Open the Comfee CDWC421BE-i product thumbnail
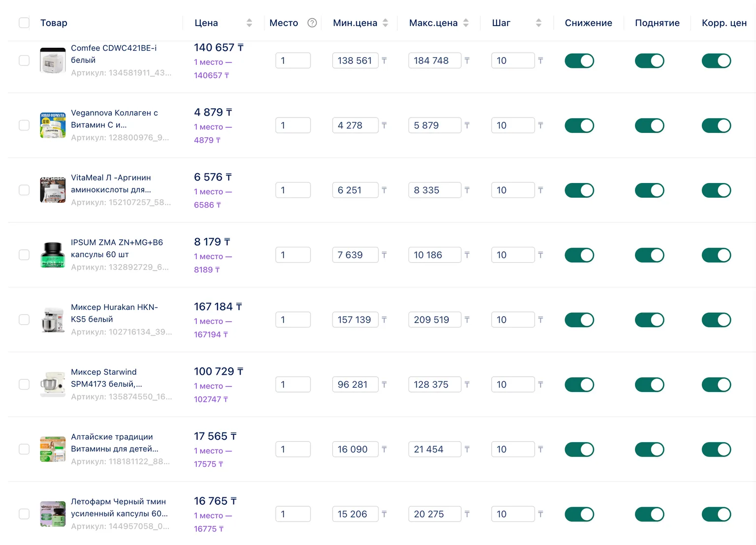756x545 pixels. (53, 61)
